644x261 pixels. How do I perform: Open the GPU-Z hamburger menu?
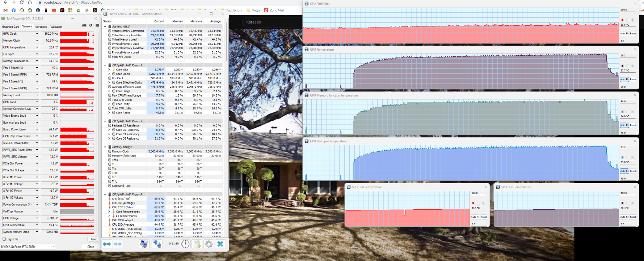(97, 26)
